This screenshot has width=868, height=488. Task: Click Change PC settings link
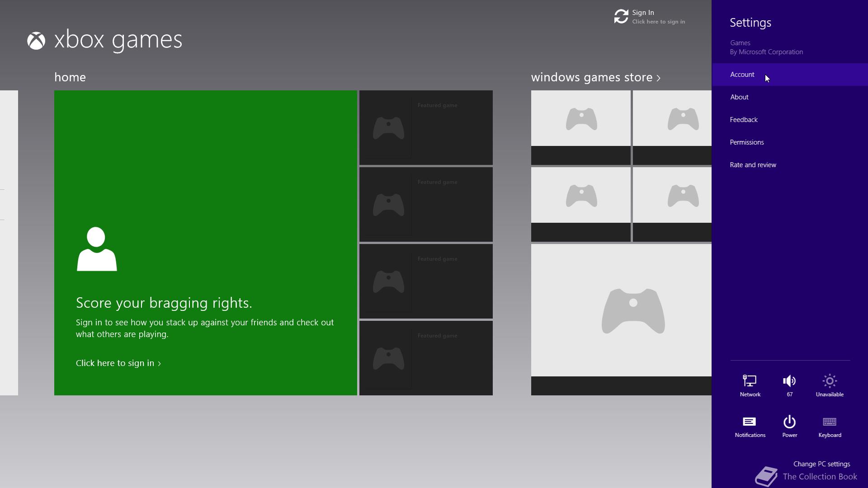point(821,464)
